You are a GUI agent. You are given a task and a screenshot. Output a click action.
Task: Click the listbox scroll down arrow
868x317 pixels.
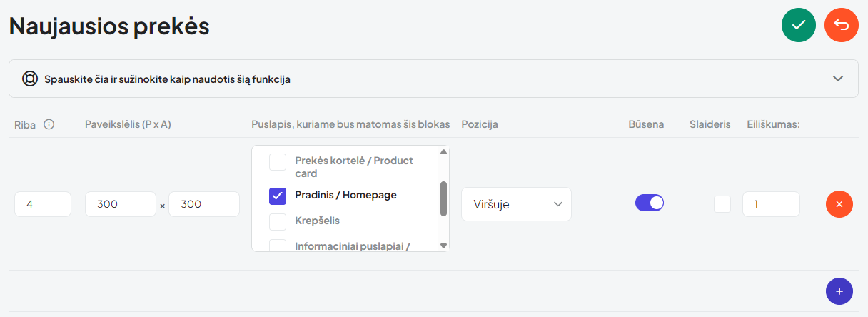[x=443, y=246]
